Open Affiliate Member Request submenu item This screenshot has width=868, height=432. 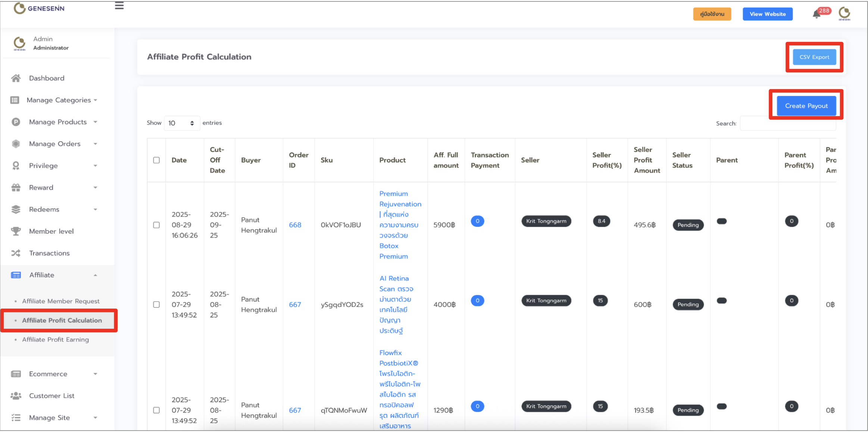(60, 301)
